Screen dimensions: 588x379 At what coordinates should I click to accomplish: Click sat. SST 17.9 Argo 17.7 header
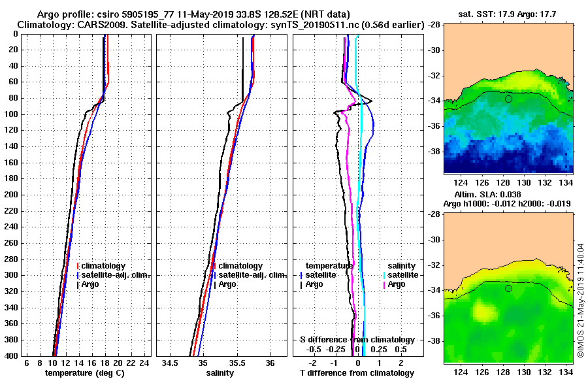click(508, 14)
